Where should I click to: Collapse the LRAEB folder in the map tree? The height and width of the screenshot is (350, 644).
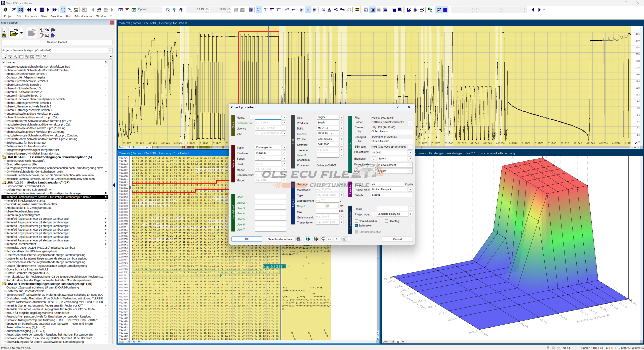point(4,157)
